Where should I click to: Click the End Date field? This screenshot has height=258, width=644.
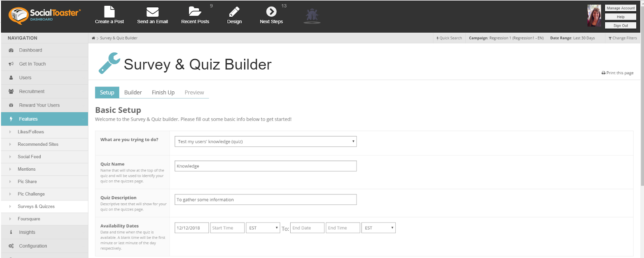coord(308,228)
